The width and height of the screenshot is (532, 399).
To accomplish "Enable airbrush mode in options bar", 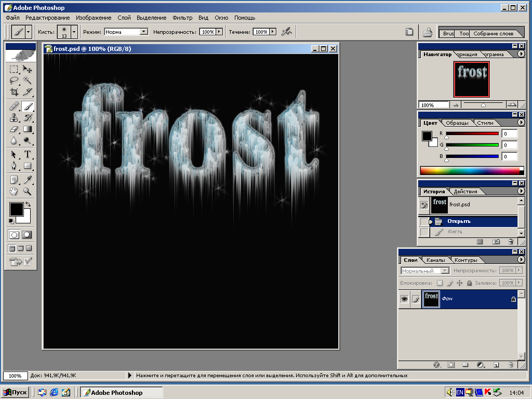I will (x=287, y=32).
